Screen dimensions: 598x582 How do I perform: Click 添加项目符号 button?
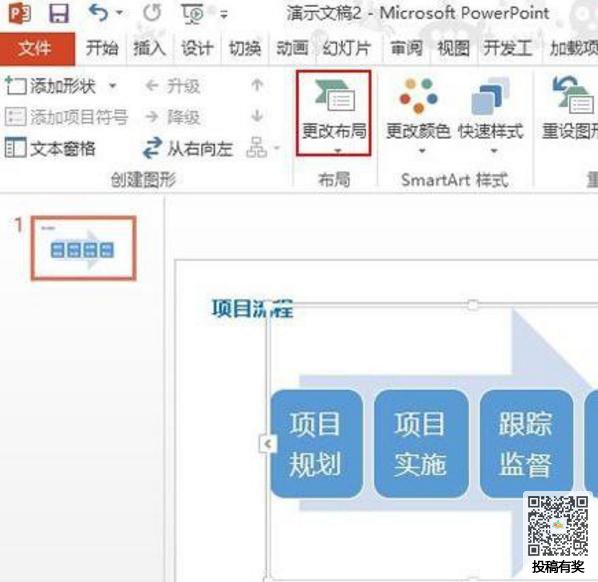pyautogui.click(x=66, y=116)
